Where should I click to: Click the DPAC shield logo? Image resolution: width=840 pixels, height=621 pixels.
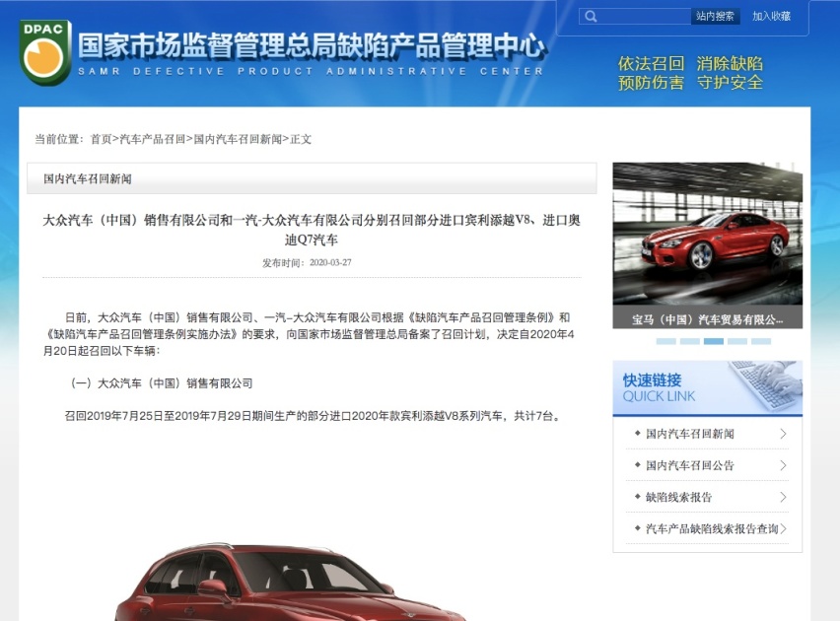tap(45, 52)
